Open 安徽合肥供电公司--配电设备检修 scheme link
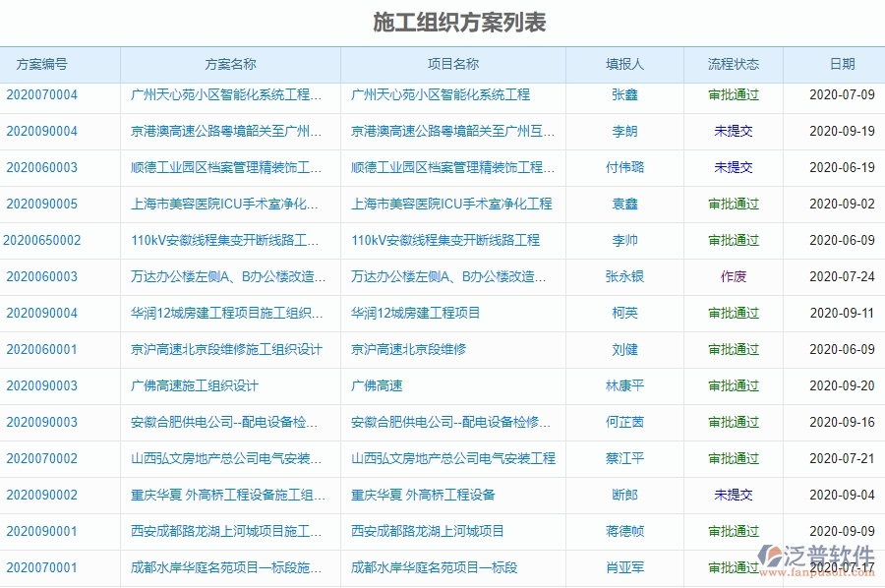Screen dimensions: 885x588 tap(222, 422)
